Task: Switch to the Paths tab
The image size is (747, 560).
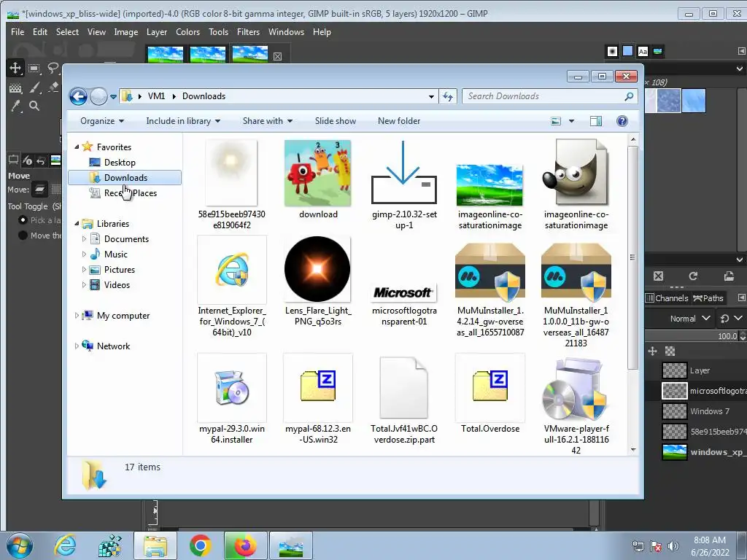Action: click(x=708, y=298)
